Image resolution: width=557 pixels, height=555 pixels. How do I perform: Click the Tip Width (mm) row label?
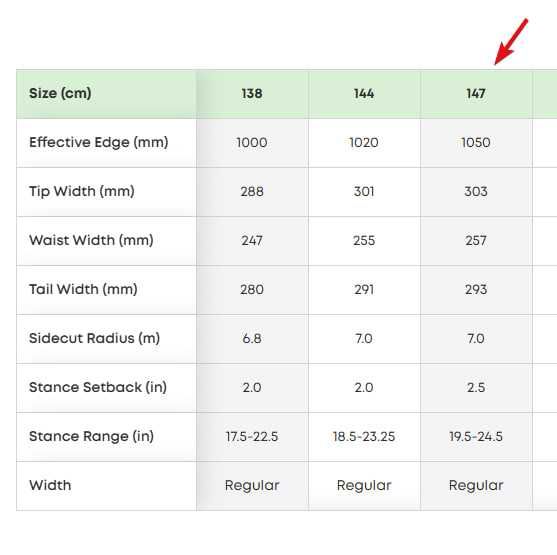pos(82,192)
